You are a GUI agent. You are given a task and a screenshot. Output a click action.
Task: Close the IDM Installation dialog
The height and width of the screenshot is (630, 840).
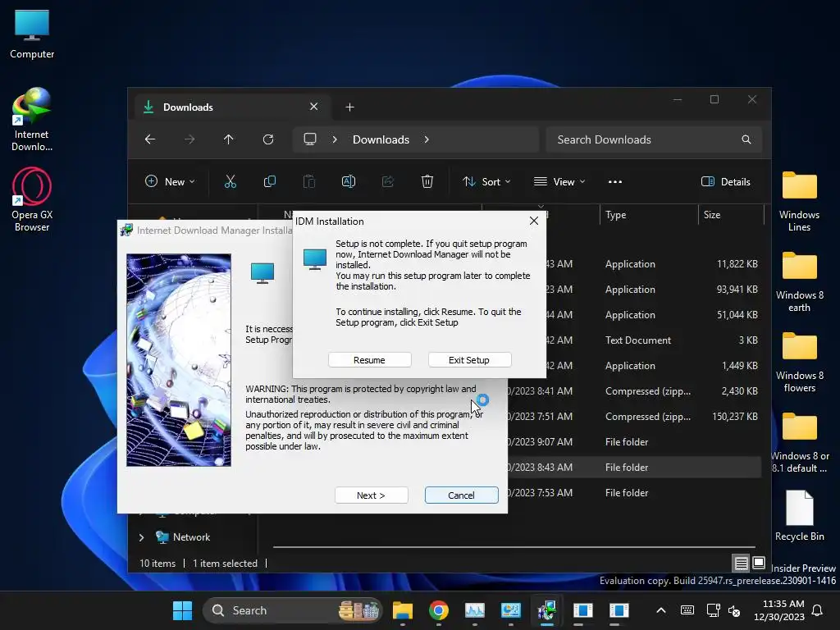[x=533, y=221]
